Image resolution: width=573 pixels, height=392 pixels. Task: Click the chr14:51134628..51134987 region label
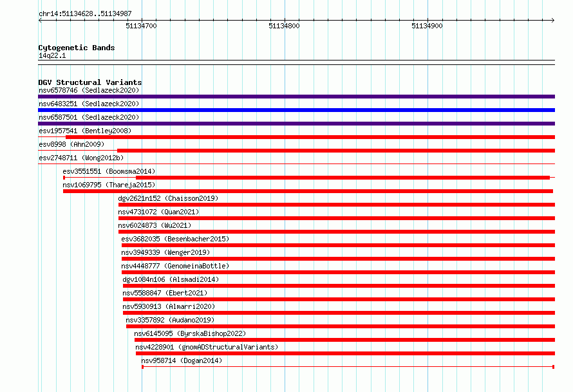tap(85, 14)
